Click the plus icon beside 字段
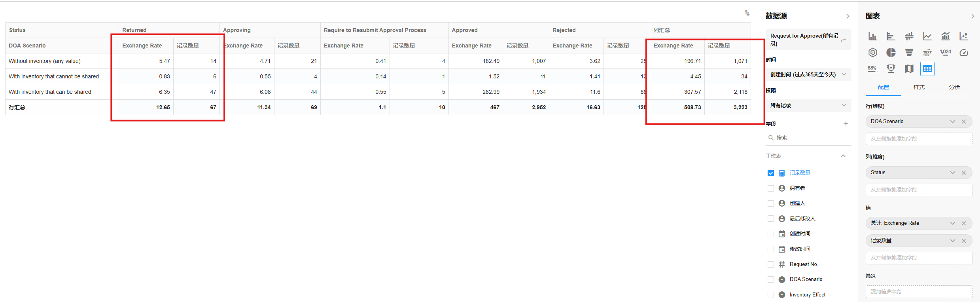Image resolution: width=980 pixels, height=302 pixels. coord(846,123)
